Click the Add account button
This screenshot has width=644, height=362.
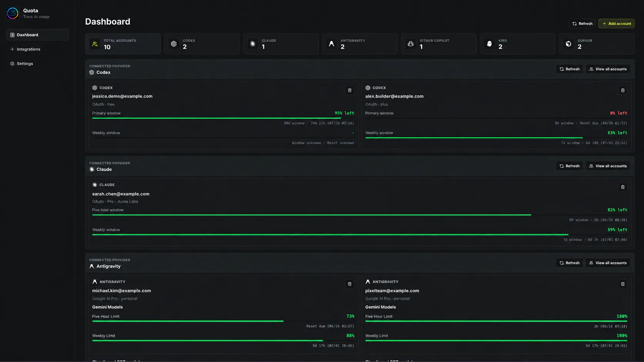click(616, 24)
